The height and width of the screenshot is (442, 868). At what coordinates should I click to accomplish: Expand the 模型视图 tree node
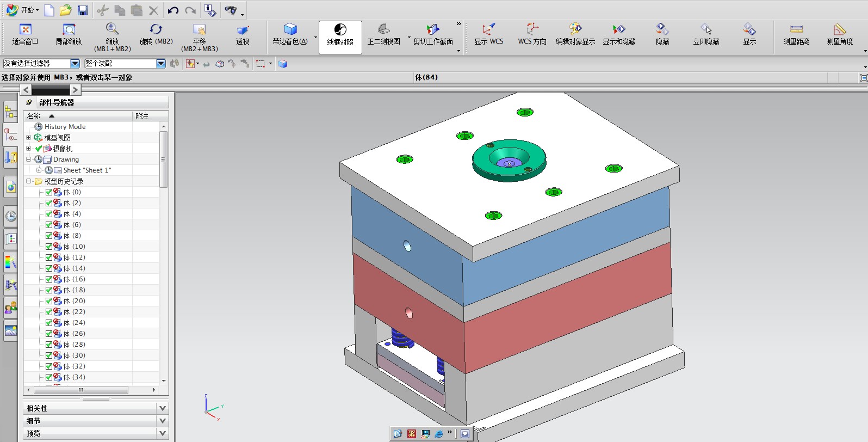[x=29, y=138]
